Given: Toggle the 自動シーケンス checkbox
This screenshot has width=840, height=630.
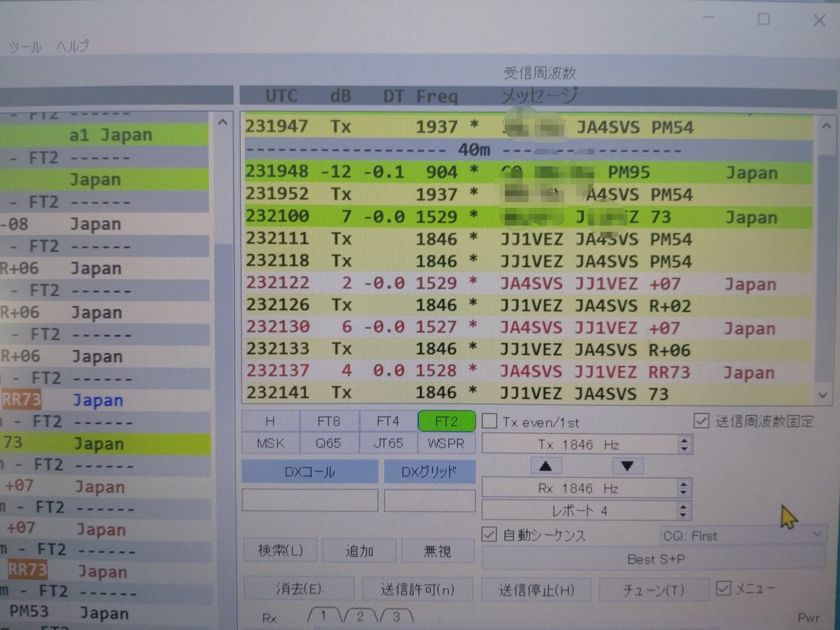Looking at the screenshot, I should click(x=490, y=535).
